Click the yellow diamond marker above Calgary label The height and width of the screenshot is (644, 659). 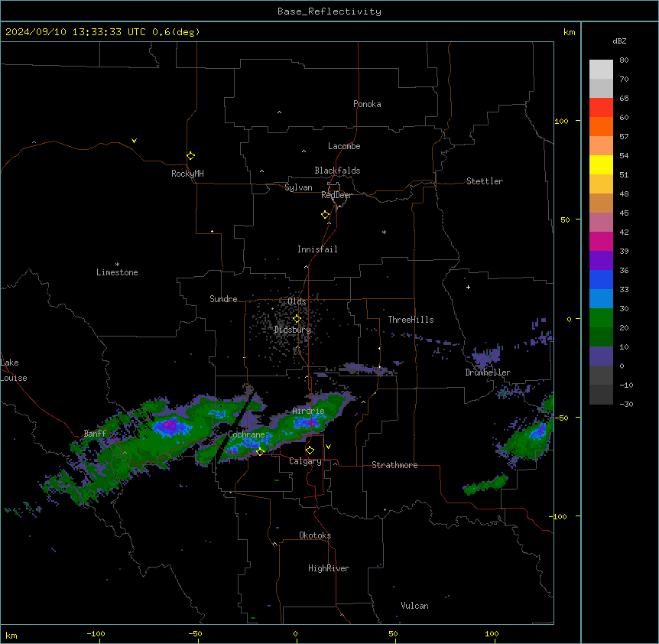click(310, 450)
